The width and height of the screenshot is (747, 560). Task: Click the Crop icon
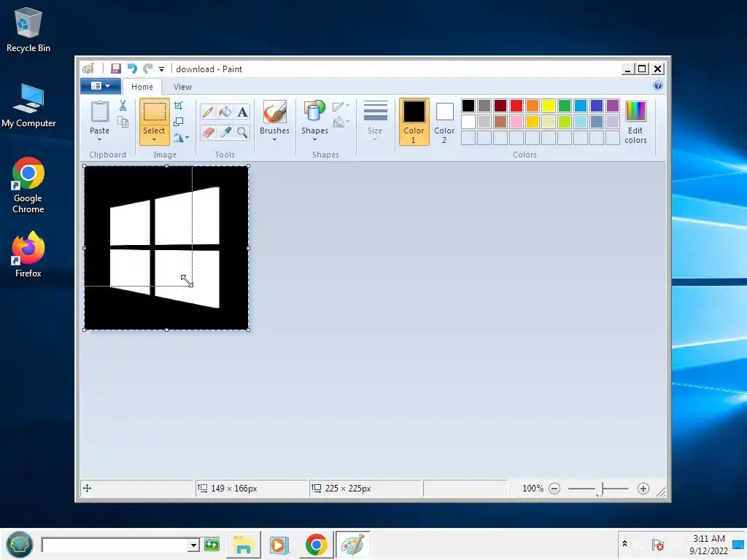(179, 106)
